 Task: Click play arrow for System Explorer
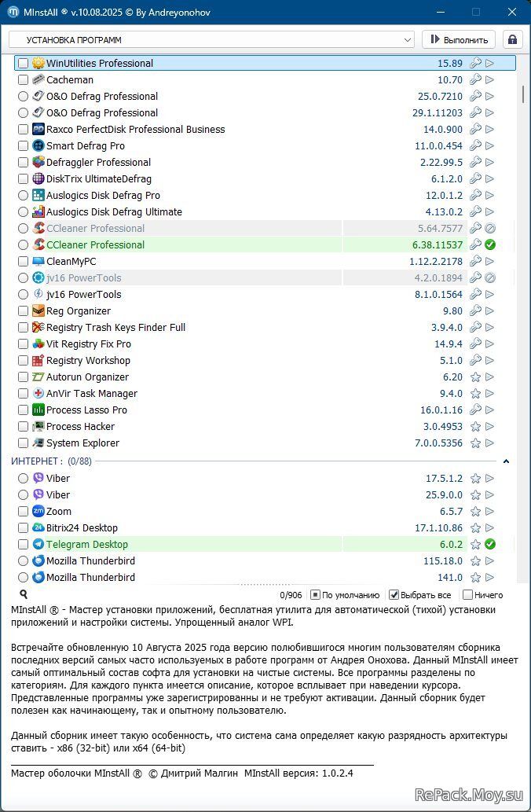pyautogui.click(x=489, y=443)
